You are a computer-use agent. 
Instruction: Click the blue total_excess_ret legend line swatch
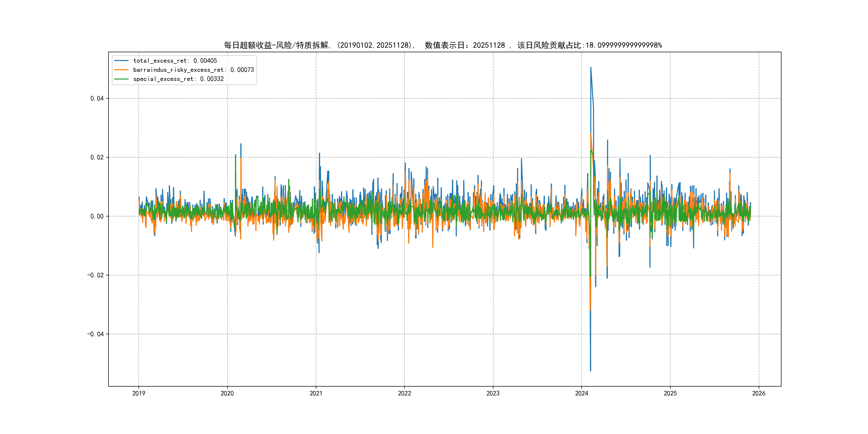coord(121,61)
